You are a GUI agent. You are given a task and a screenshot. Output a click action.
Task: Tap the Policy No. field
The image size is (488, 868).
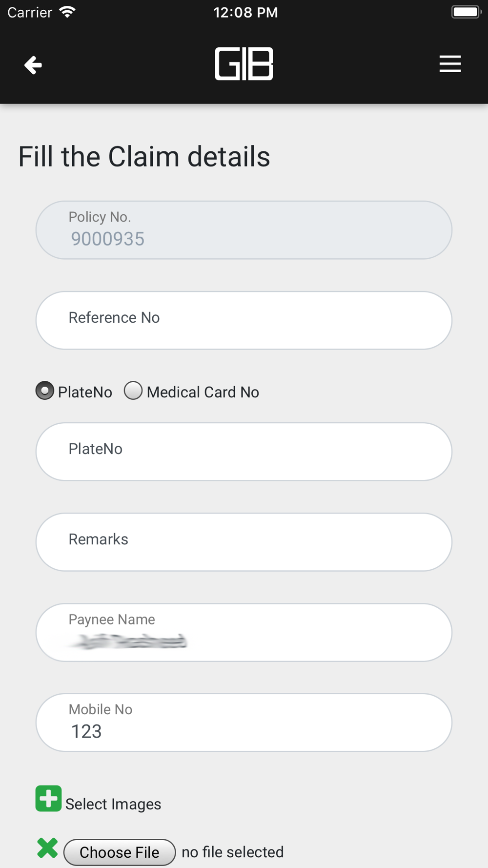coord(244,230)
